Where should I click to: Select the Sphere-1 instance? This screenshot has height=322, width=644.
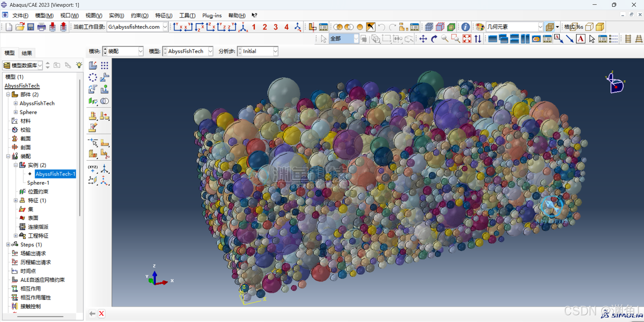(38, 183)
